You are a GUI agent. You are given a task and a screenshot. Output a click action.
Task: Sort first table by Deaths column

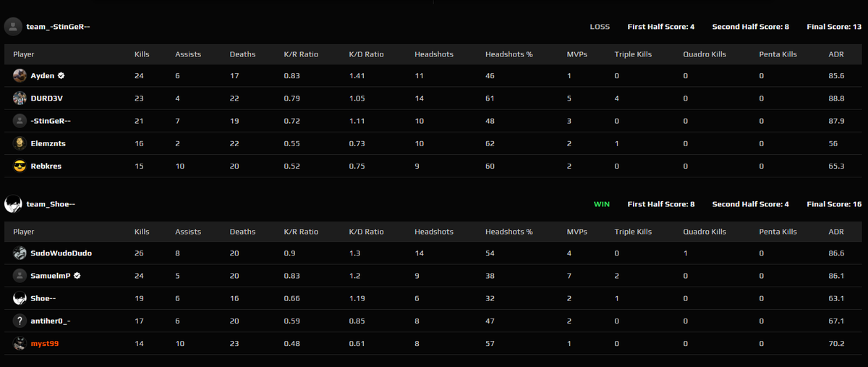[x=242, y=54]
